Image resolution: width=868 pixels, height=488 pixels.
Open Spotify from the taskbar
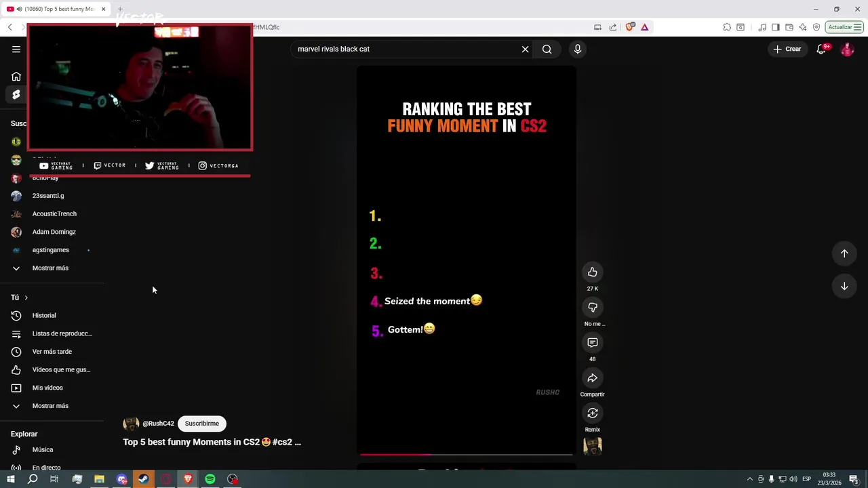(210, 479)
